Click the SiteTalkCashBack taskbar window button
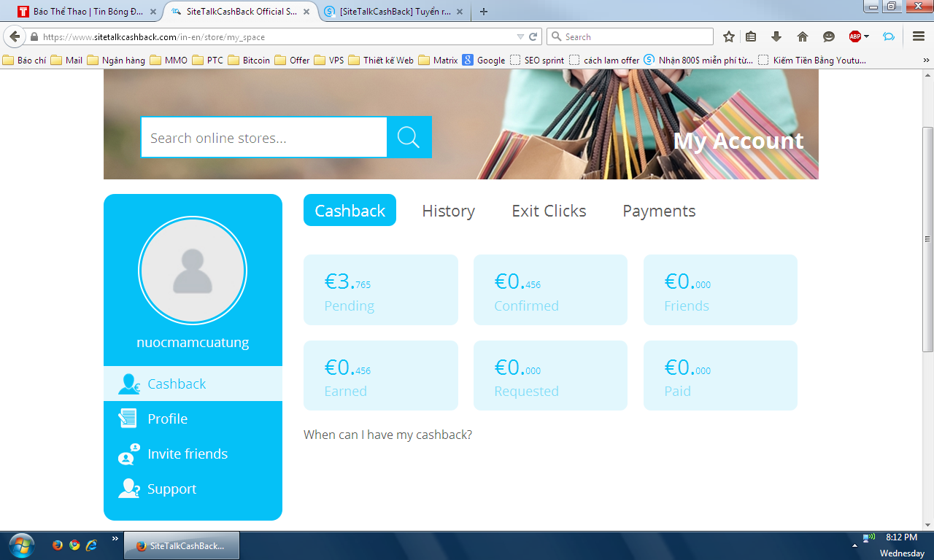This screenshot has width=934, height=560. 182,545
